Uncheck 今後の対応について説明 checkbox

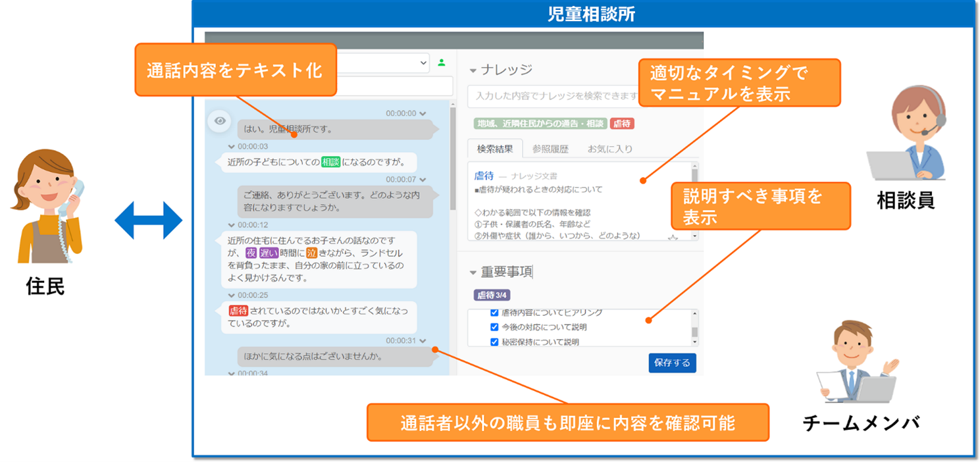click(495, 326)
